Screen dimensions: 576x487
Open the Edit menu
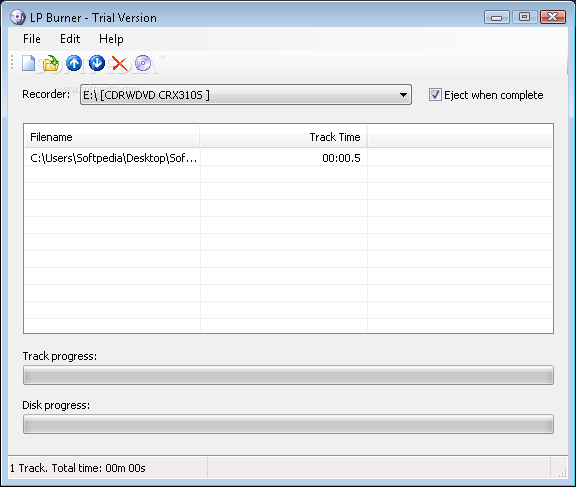[70, 39]
